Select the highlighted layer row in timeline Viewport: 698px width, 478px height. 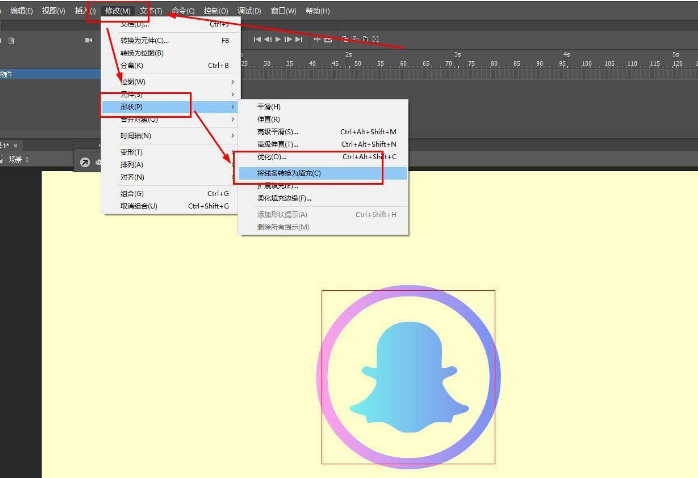tap(50, 74)
